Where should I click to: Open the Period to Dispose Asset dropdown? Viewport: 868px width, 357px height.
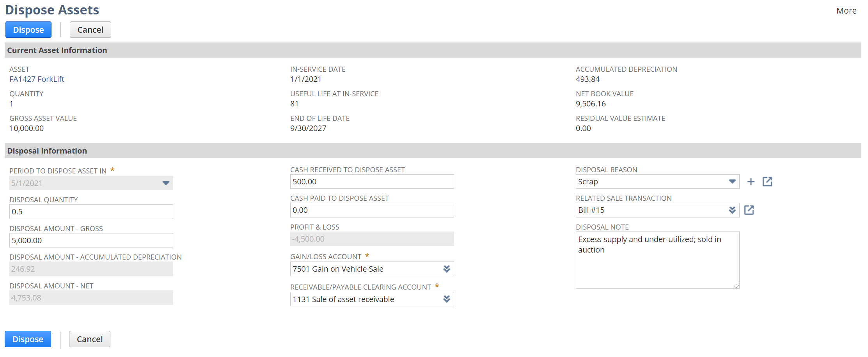click(166, 183)
